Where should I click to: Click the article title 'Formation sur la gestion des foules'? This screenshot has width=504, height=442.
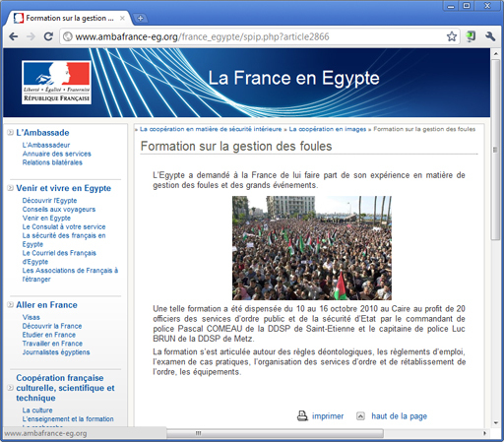coord(236,146)
